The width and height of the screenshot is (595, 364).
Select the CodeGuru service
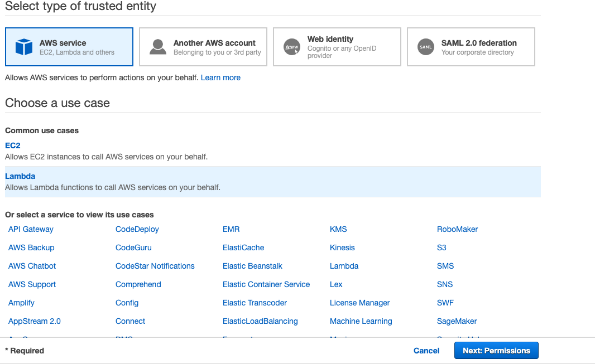tap(133, 247)
